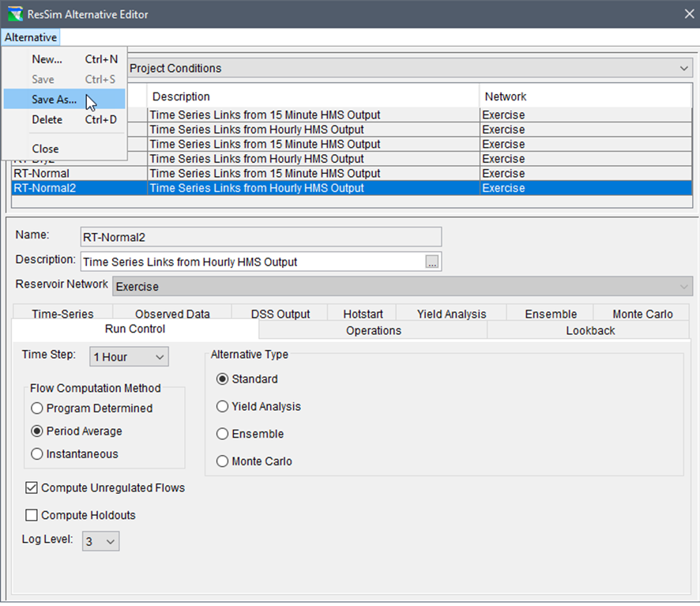
Task: Set alternative type to Monte Carlo
Action: pos(222,461)
